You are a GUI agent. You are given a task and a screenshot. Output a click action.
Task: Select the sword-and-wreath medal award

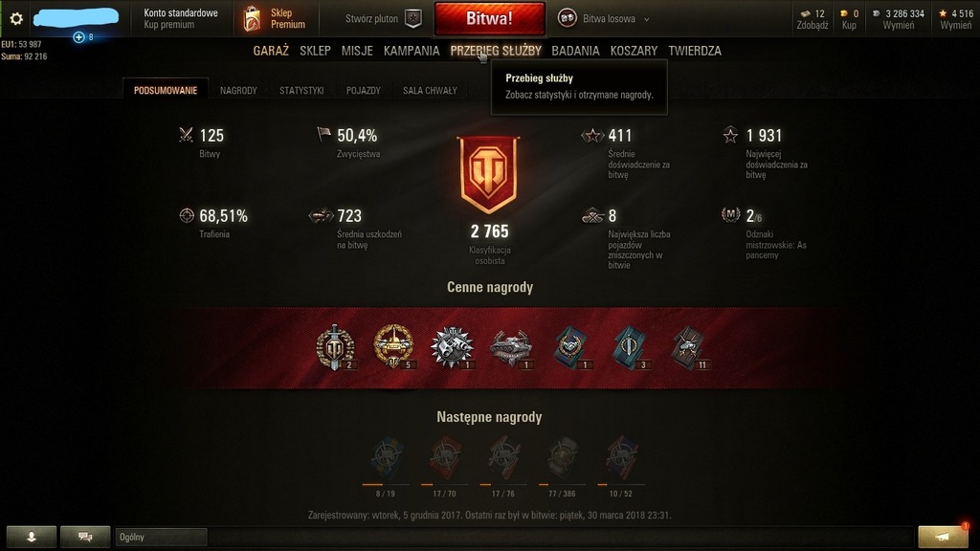tap(336, 347)
